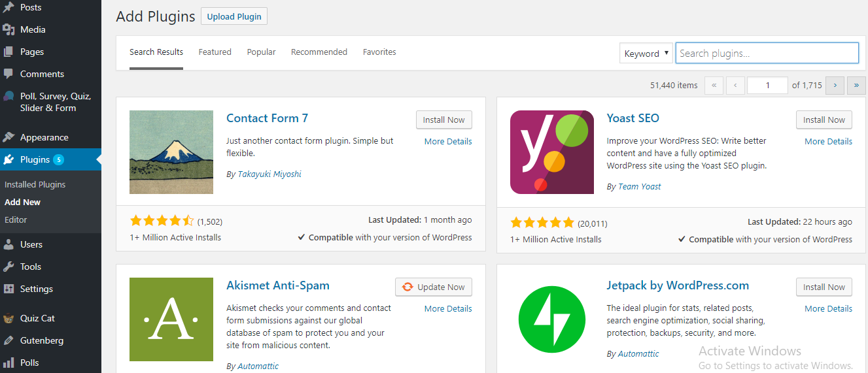Go to the last results page

click(x=856, y=85)
